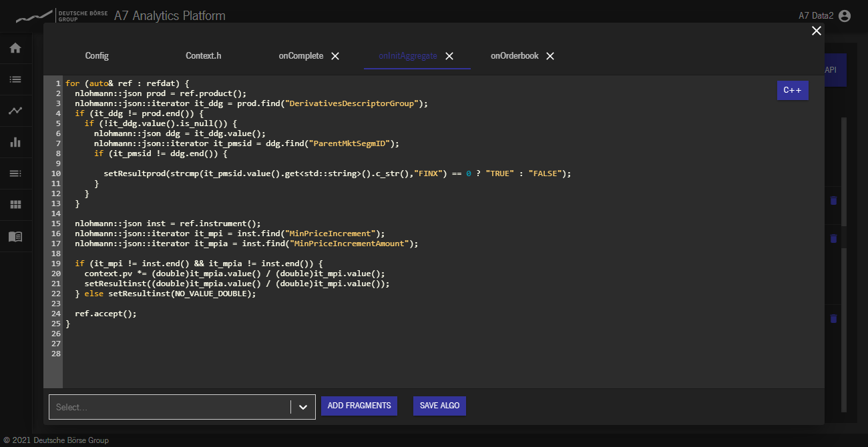868x447 pixels.
Task: Switch to the Context.h tab
Action: (203, 56)
